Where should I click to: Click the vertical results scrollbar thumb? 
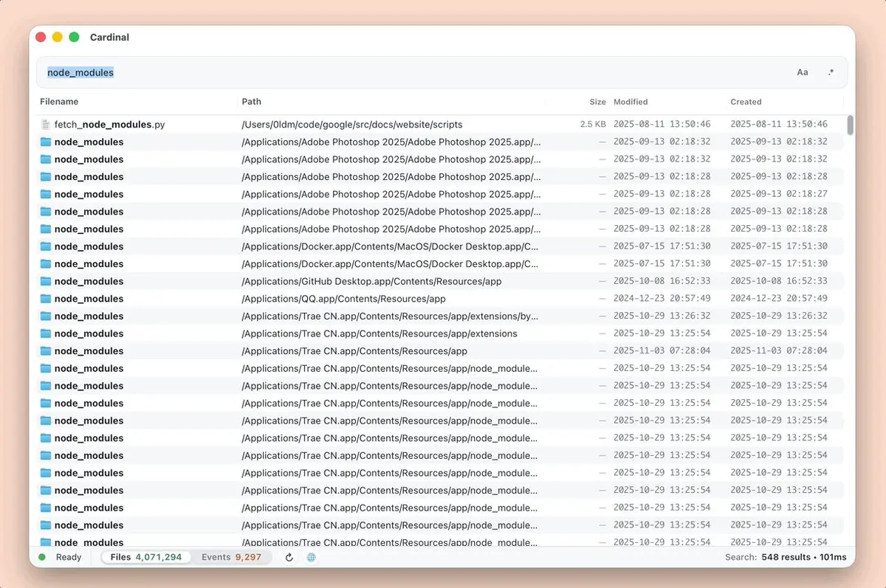point(850,125)
